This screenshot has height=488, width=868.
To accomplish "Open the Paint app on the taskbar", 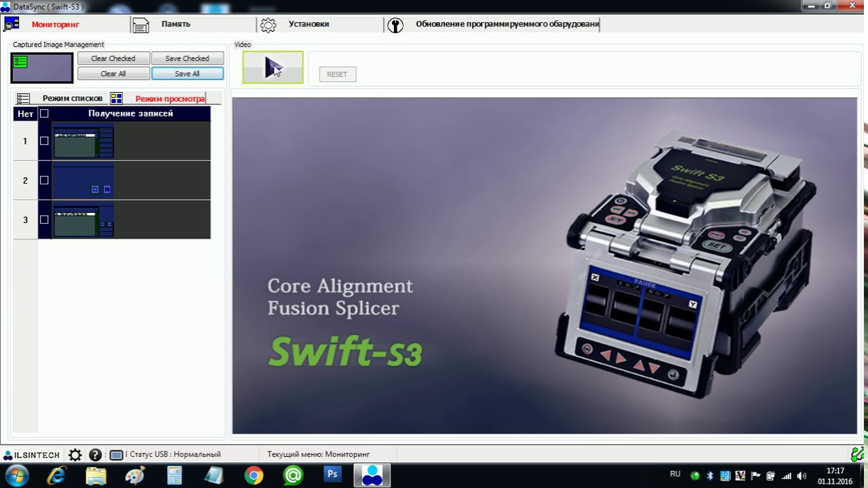I will 136,476.
